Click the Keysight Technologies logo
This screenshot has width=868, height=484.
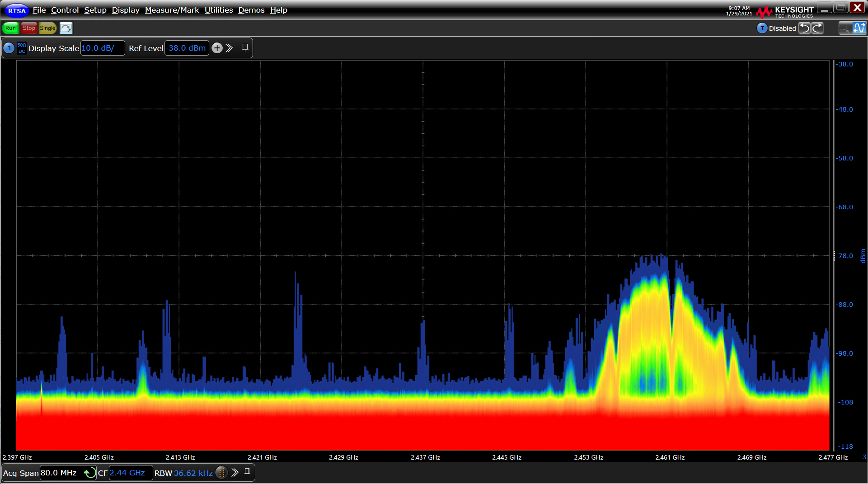785,12
